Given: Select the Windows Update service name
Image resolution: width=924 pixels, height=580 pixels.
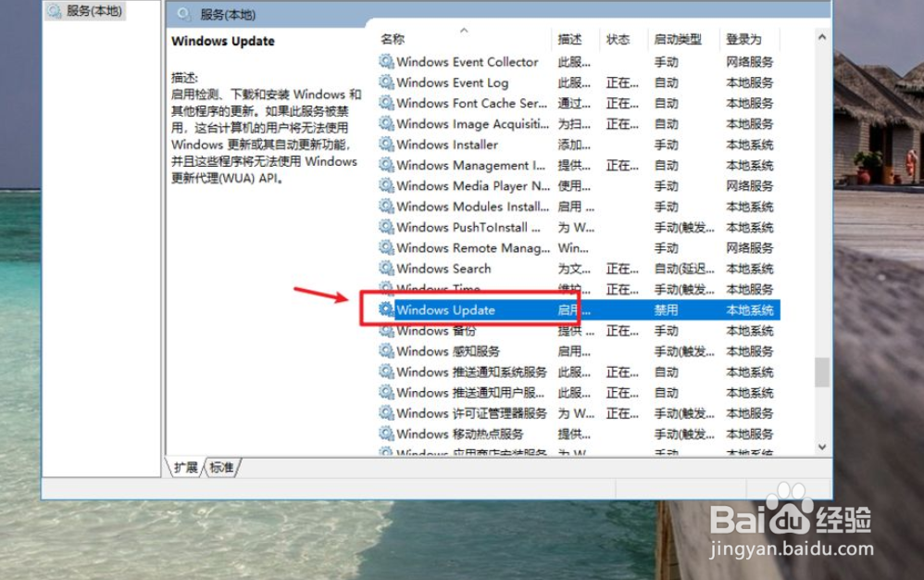Looking at the screenshot, I should coord(445,309).
